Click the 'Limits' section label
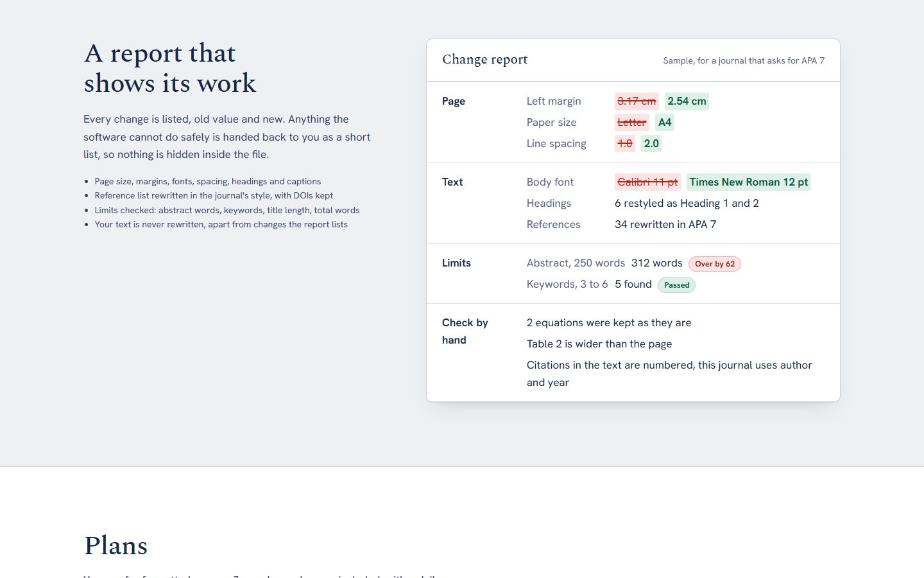This screenshot has height=578, width=924. (x=456, y=263)
